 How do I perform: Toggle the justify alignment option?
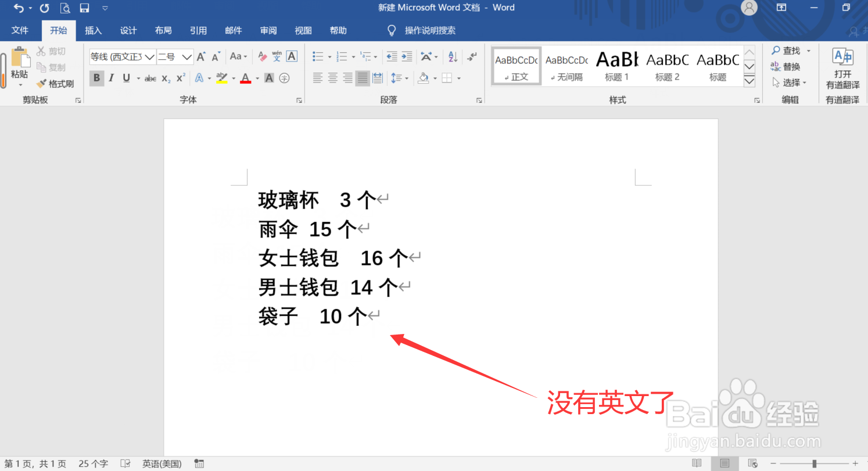tap(361, 78)
